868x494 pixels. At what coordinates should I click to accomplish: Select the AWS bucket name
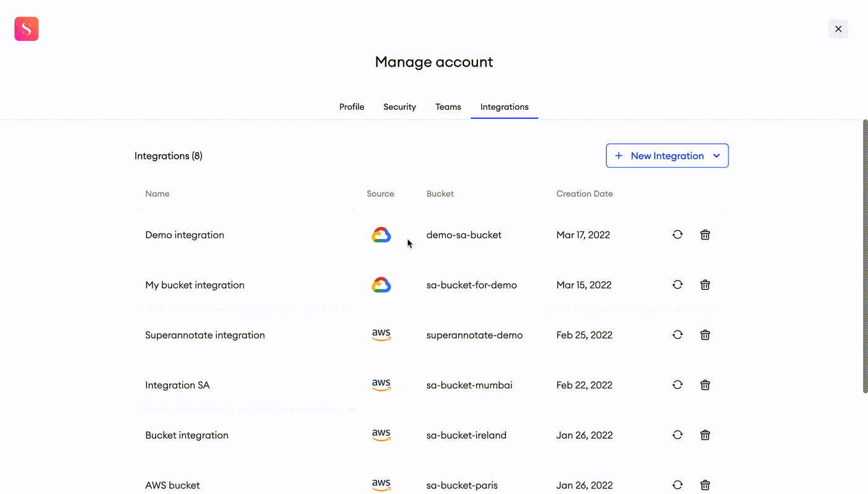(172, 485)
